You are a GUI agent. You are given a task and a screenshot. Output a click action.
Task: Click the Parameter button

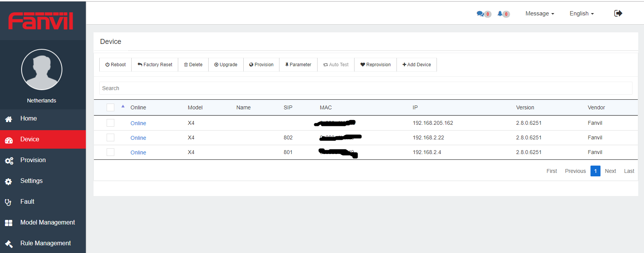click(x=298, y=65)
